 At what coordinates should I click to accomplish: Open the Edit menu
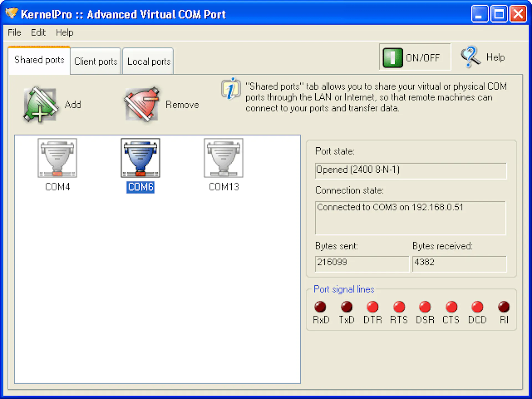point(38,32)
